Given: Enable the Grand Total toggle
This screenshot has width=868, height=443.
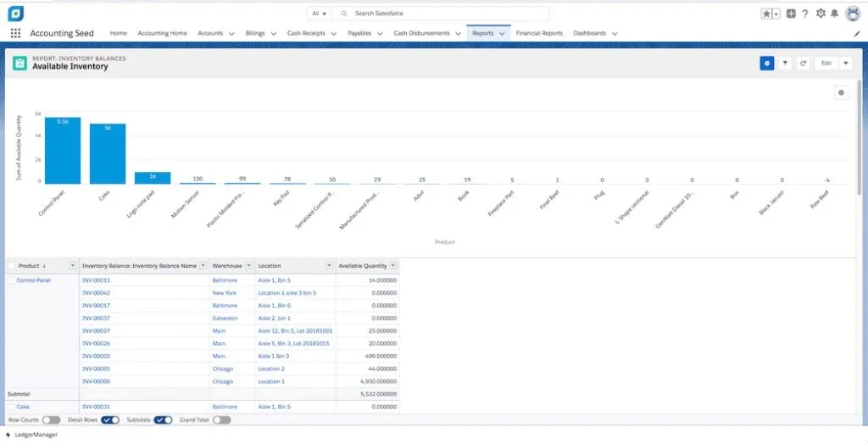Looking at the screenshot, I should click(x=221, y=419).
